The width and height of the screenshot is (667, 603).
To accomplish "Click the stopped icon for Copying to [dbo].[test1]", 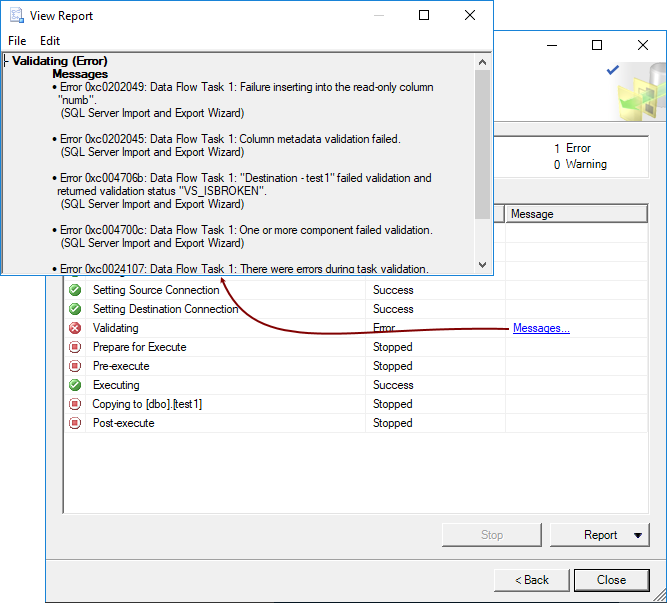I will pyautogui.click(x=75, y=404).
